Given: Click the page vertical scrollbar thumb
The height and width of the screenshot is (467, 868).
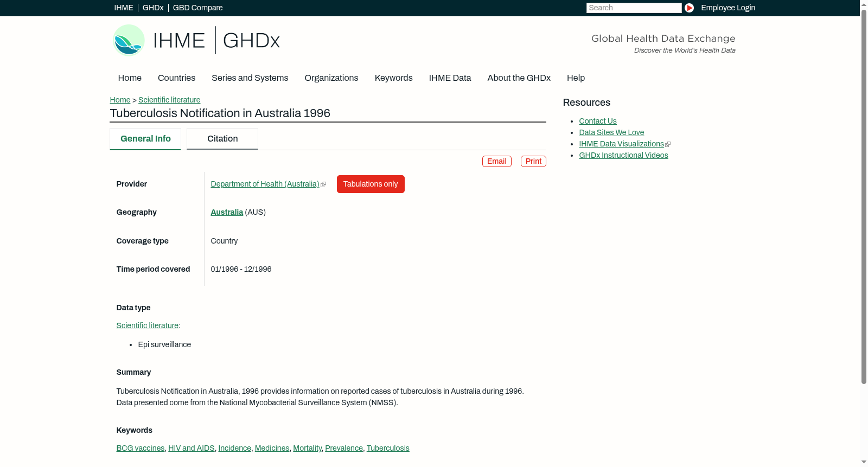Looking at the screenshot, I should tap(864, 196).
